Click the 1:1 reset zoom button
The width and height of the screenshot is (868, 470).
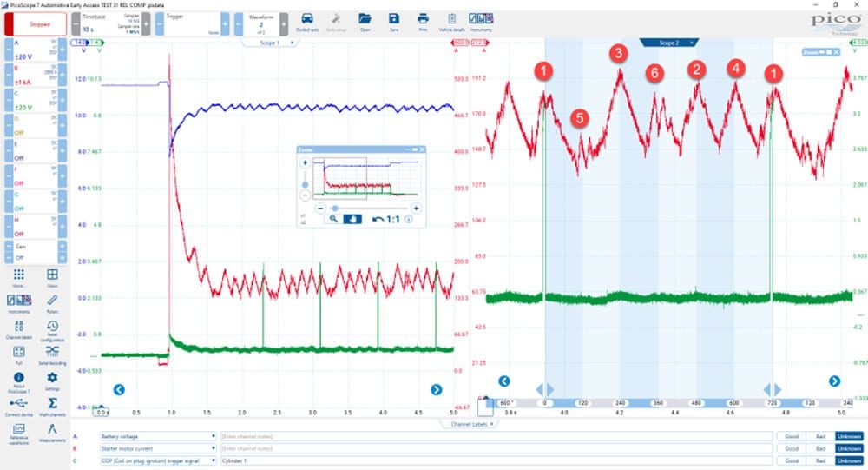tap(386, 220)
